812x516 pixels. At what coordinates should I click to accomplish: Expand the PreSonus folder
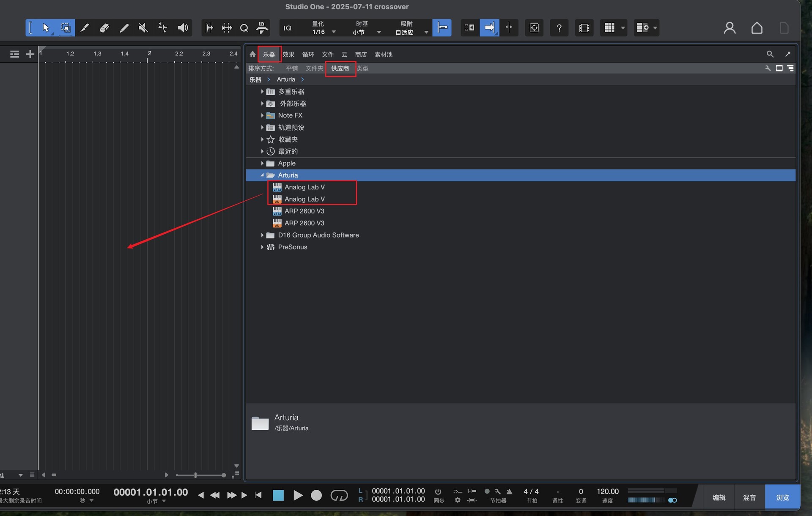262,247
